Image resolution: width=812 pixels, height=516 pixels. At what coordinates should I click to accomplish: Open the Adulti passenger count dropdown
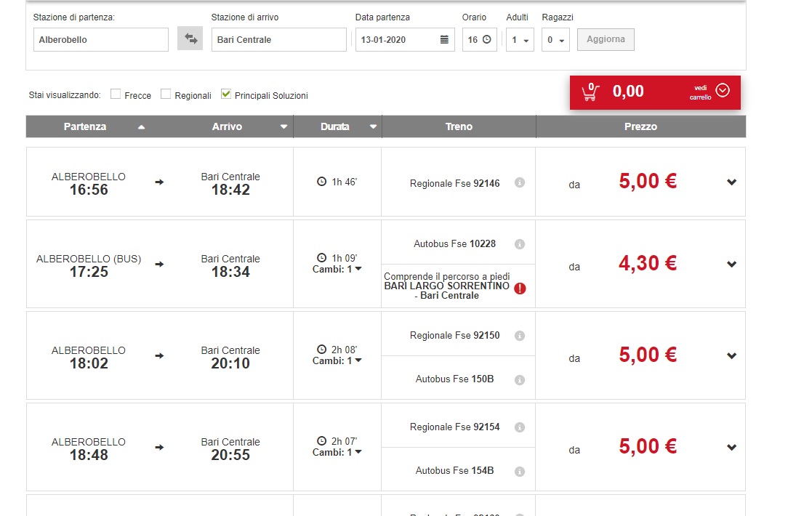click(520, 40)
